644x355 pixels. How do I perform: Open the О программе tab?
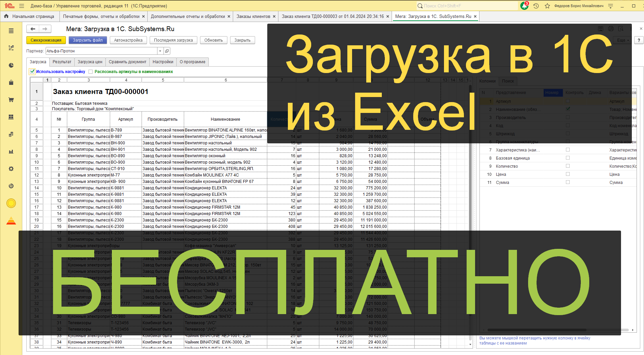click(x=193, y=62)
